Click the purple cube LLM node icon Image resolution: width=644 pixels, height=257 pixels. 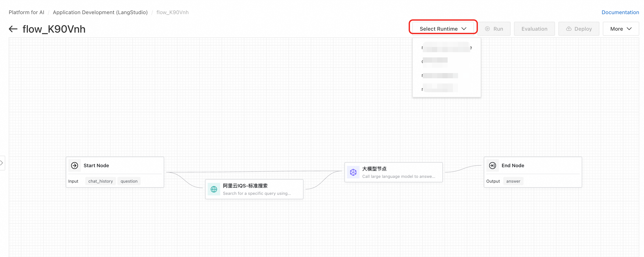point(353,172)
